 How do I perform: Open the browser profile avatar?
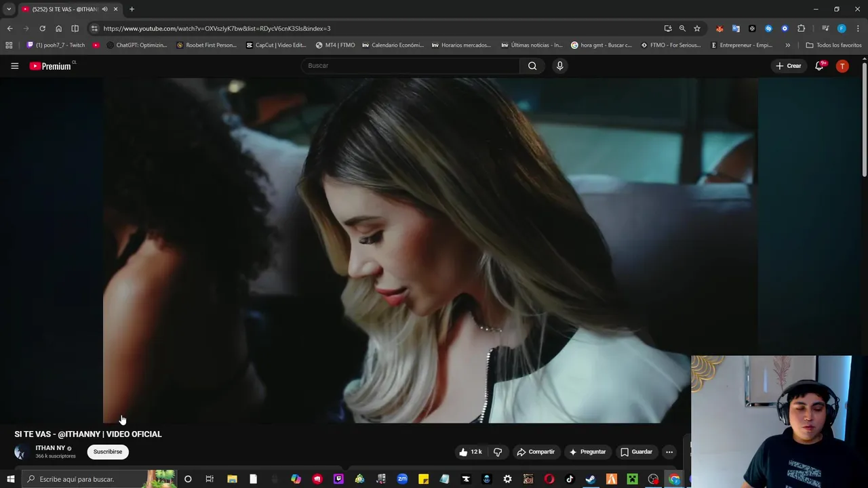(x=842, y=28)
